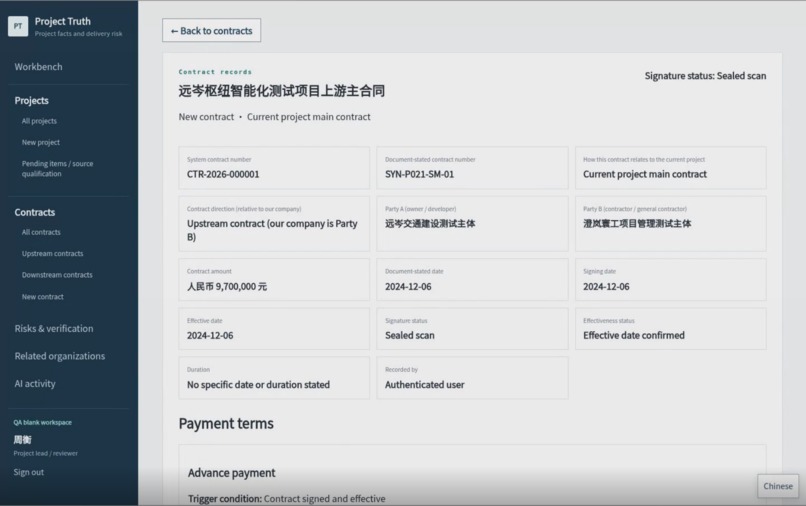Open the Projects section
The height and width of the screenshot is (506, 806).
31,101
